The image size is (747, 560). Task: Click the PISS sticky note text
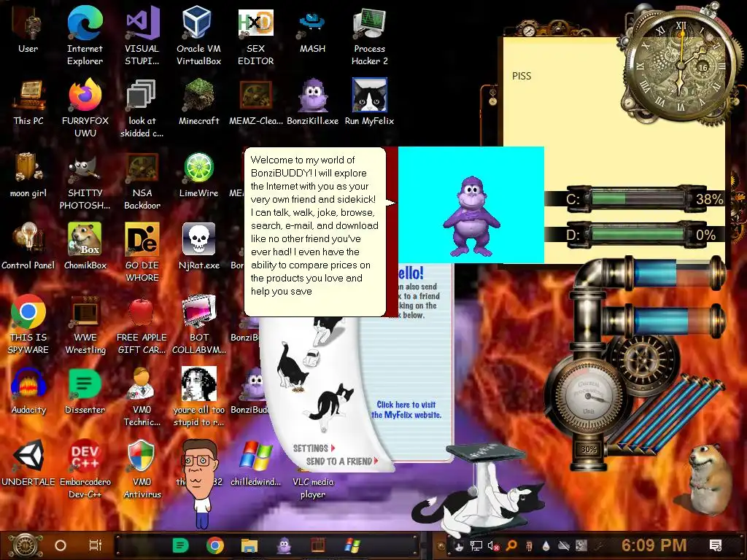(x=522, y=76)
